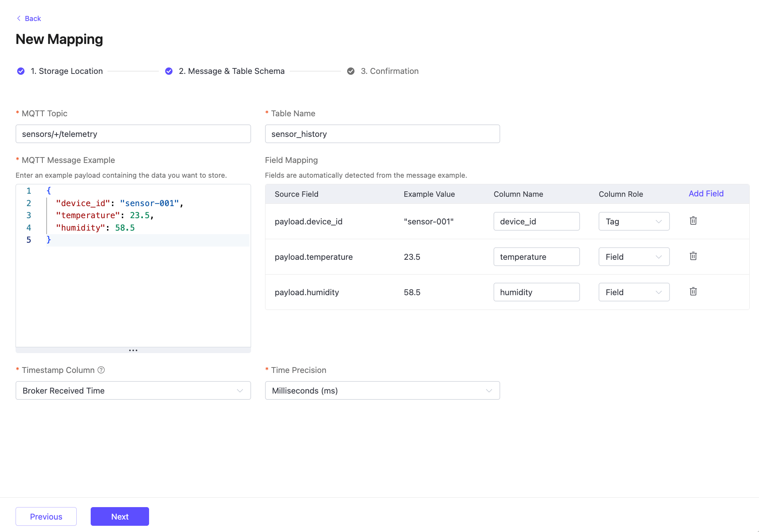Select payload.device_id source field text

pyautogui.click(x=309, y=221)
